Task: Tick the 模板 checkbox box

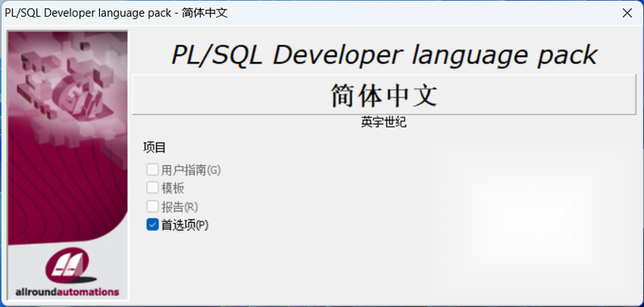Action: tap(153, 187)
